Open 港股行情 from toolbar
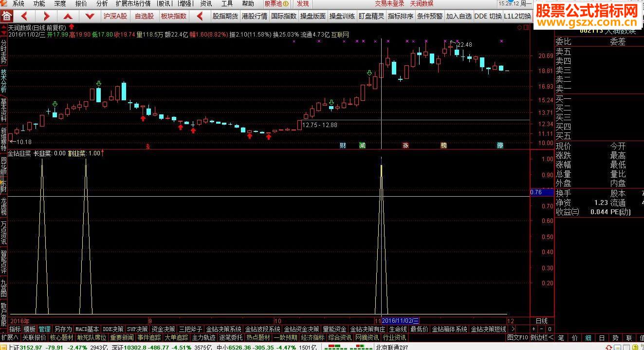Screen dimensions: 644x350 (255, 16)
